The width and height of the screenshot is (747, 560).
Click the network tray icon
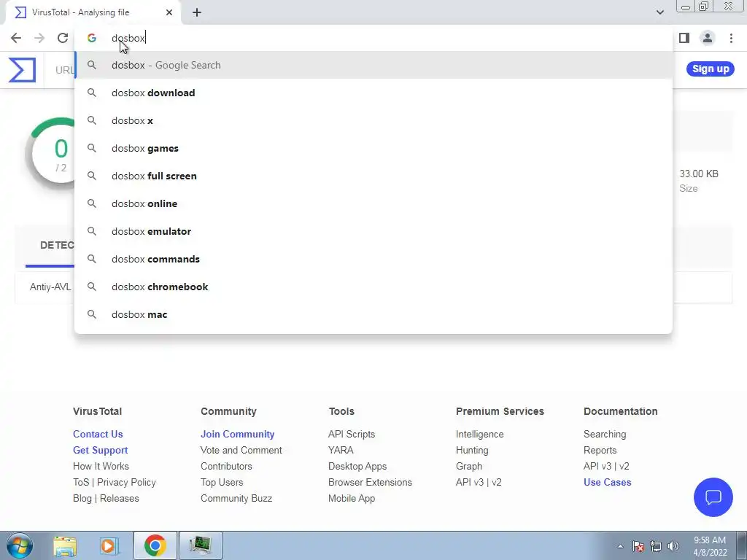pyautogui.click(x=656, y=546)
